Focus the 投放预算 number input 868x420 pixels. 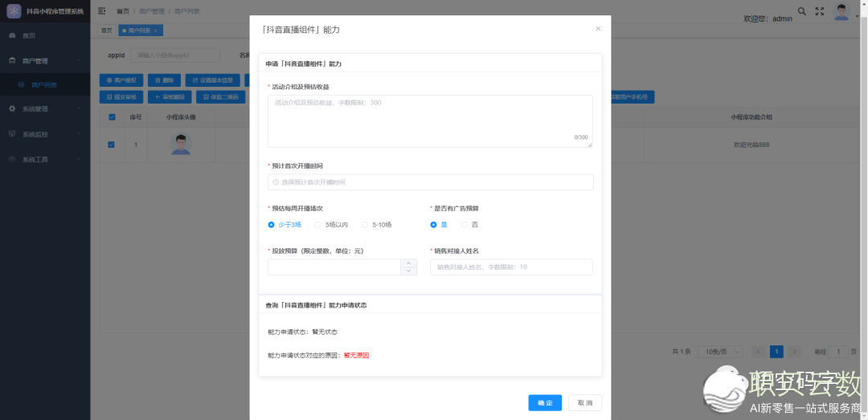[x=334, y=267]
